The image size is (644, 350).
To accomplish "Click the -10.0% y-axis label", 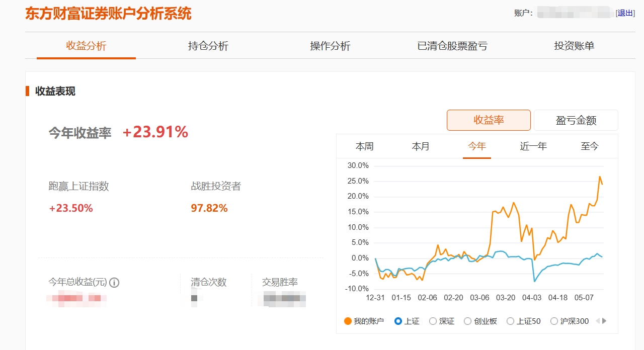I will (x=357, y=289).
